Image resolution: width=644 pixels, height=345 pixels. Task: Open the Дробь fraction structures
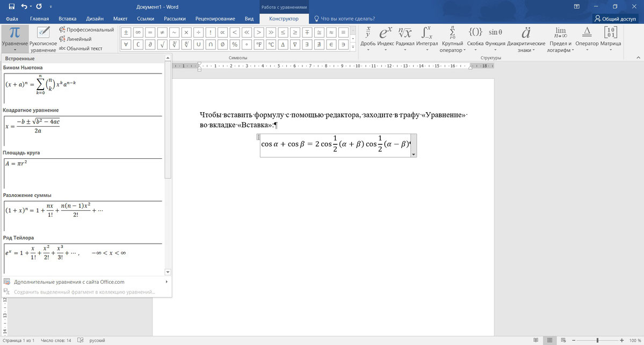[368, 39]
